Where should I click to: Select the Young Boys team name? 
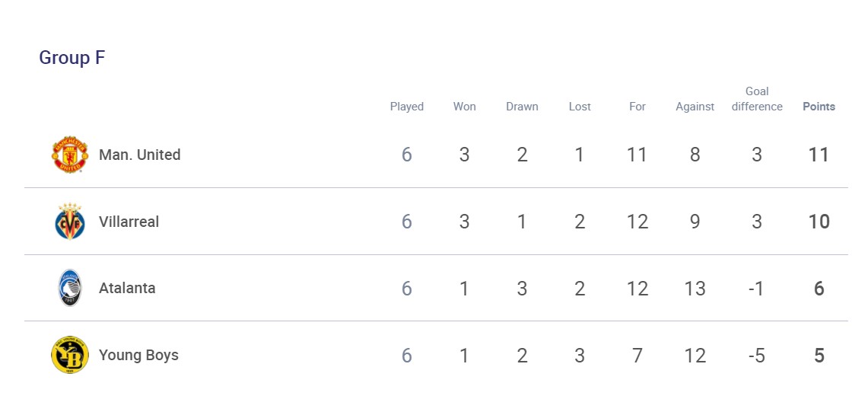coord(138,355)
